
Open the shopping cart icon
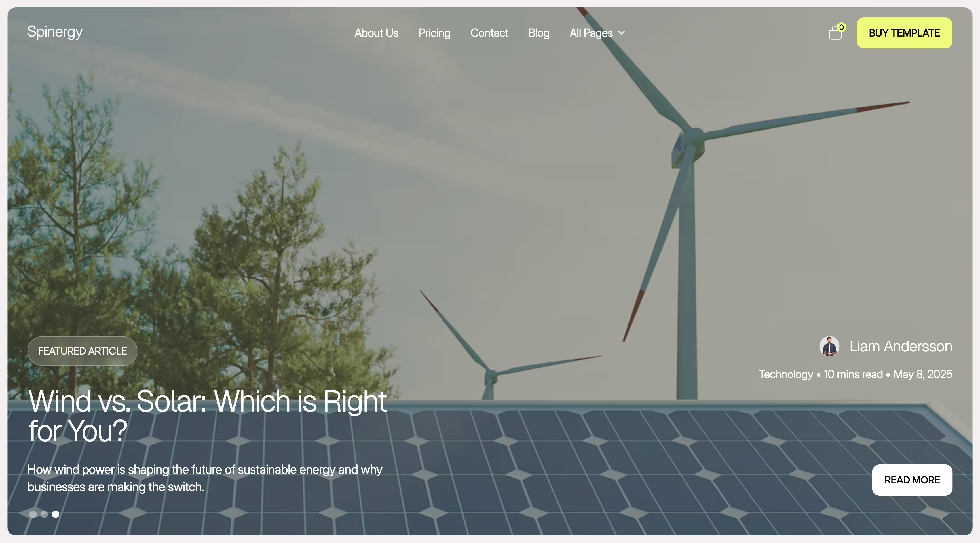[835, 33]
